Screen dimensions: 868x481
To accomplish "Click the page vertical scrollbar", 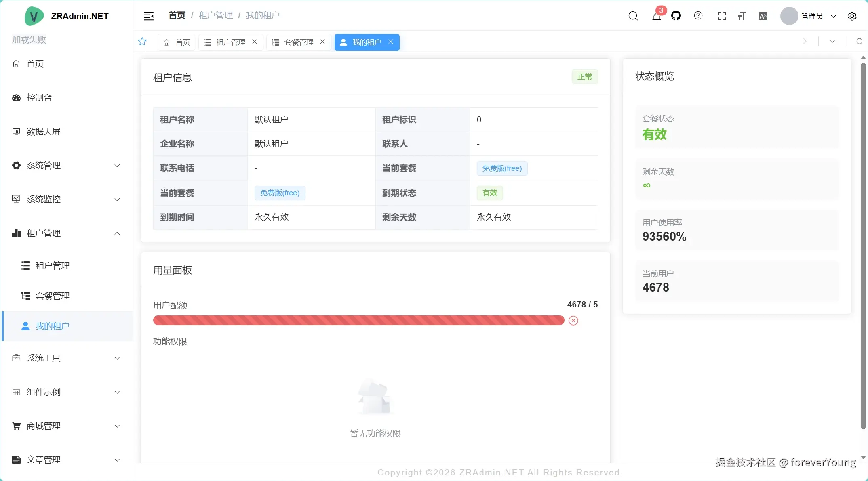I will (x=863, y=246).
